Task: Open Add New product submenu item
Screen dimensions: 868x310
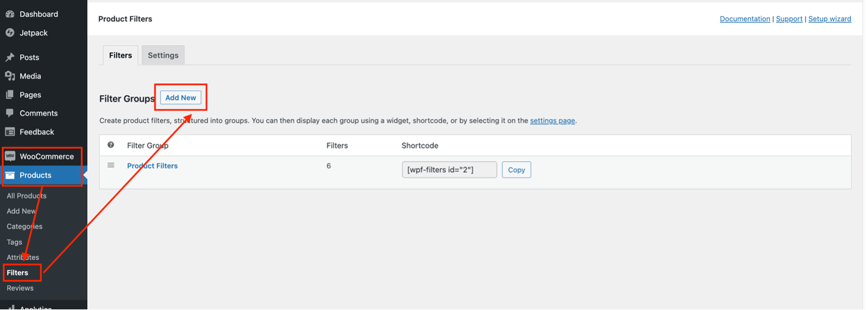Action: [21, 211]
